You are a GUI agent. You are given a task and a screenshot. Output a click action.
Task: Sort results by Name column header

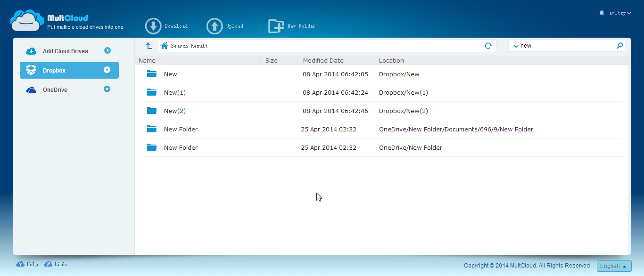coord(147,61)
